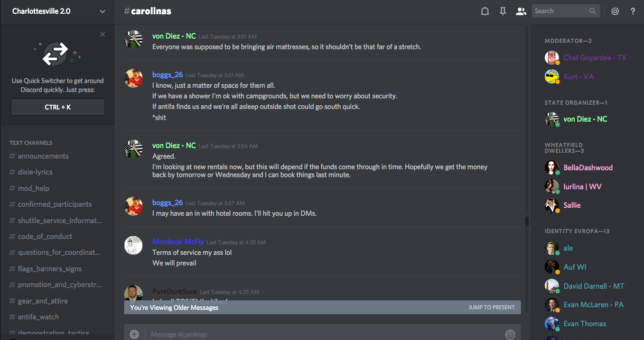Open Mordecai McFly username in chat
Image resolution: width=644 pixels, height=340 pixels.
click(178, 242)
